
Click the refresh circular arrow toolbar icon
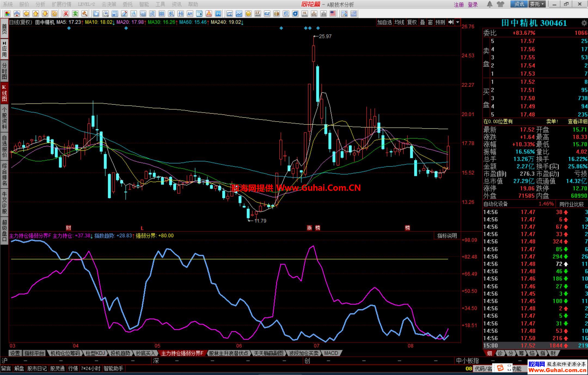click(x=54, y=14)
